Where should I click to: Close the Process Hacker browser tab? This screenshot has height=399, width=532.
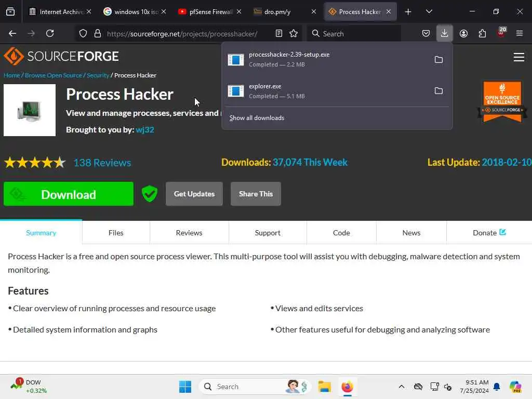389,12
